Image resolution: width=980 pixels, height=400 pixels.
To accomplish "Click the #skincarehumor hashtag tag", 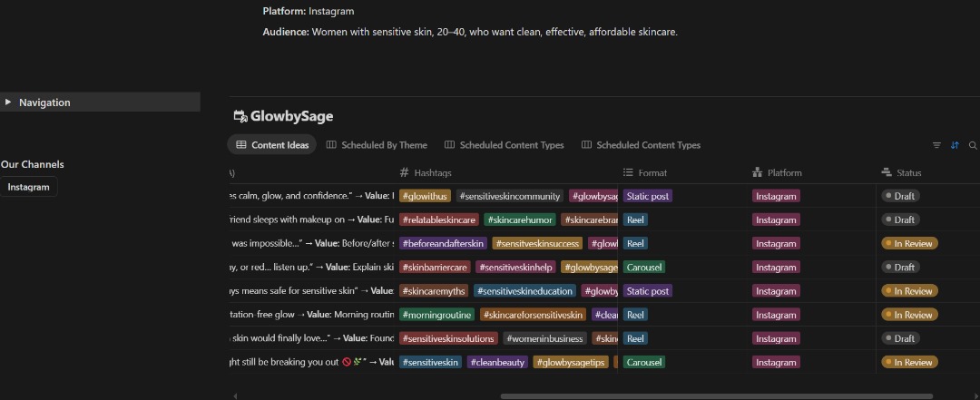I will (x=519, y=220).
